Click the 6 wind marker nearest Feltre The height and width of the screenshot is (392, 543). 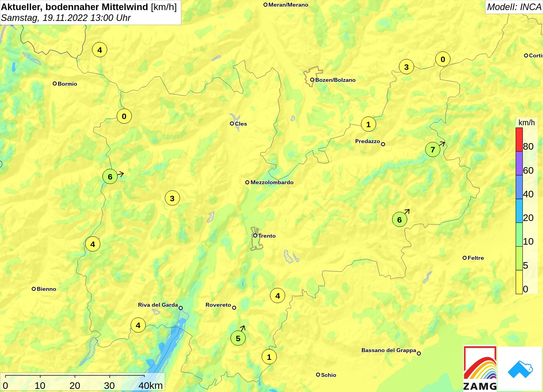pos(399,220)
